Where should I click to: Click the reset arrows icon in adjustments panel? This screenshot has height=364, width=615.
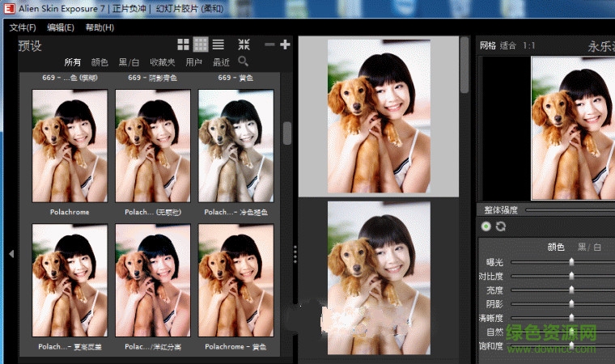[500, 226]
